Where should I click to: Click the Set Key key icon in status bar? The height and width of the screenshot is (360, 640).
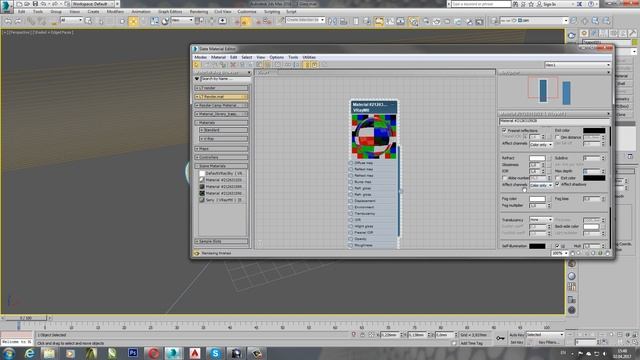500,338
